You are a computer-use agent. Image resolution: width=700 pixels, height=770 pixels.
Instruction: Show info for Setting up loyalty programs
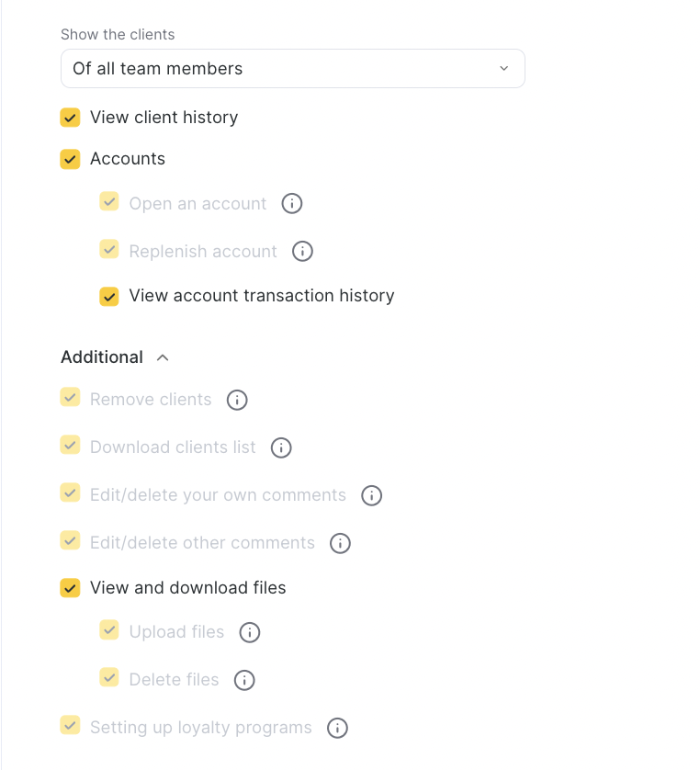pos(337,728)
